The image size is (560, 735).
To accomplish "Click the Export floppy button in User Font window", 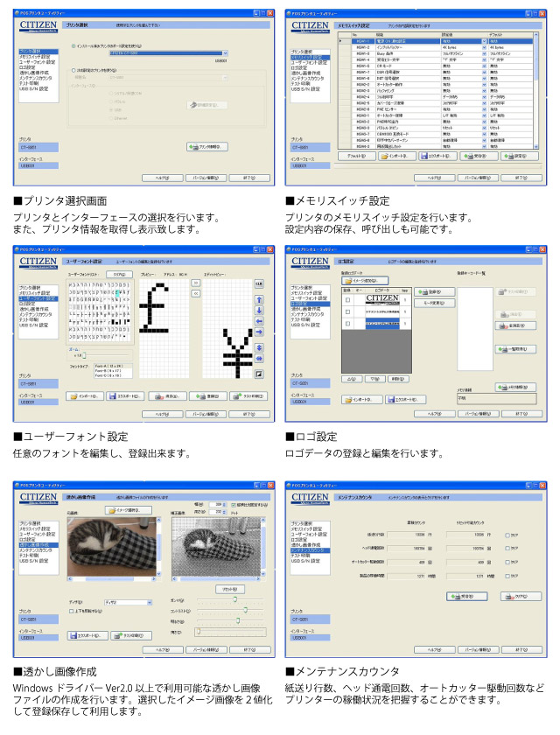I will (125, 396).
